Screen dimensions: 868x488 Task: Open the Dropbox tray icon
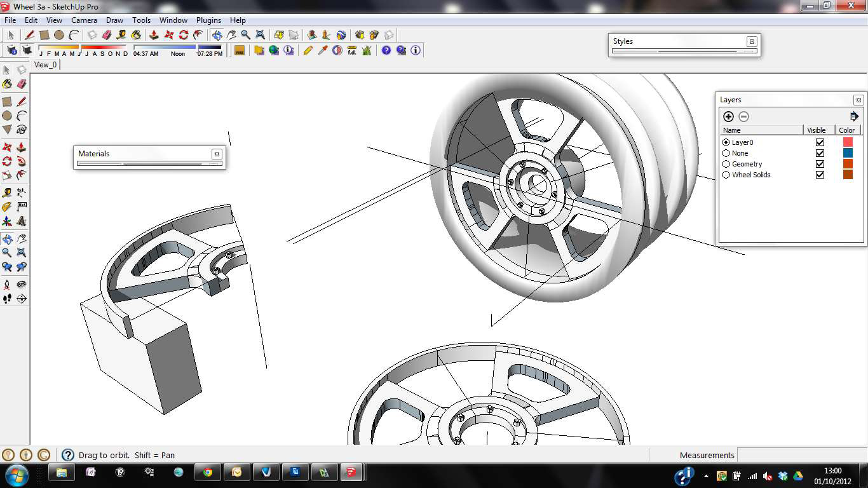(x=783, y=475)
